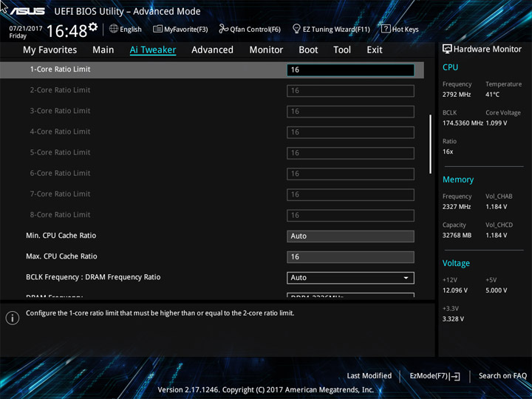Click the 6-Core Ratio Limit field
Screen dimensions: 532x399
350,174
